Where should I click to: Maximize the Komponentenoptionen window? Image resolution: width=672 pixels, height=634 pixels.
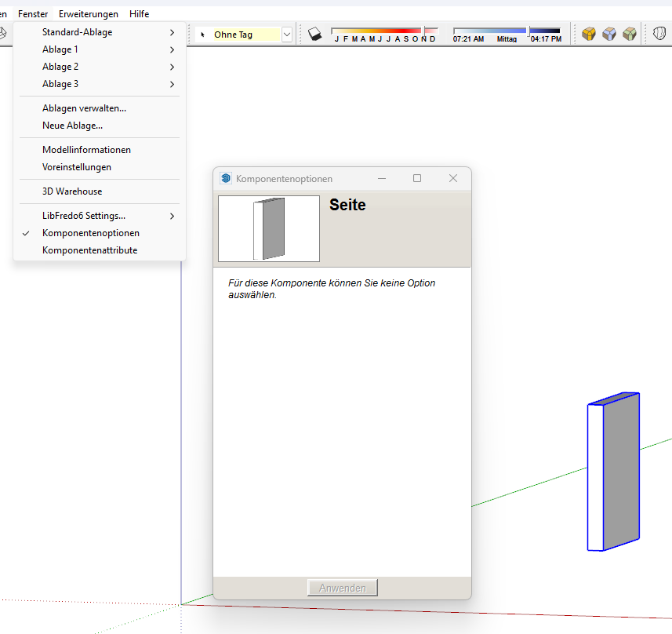[417, 178]
